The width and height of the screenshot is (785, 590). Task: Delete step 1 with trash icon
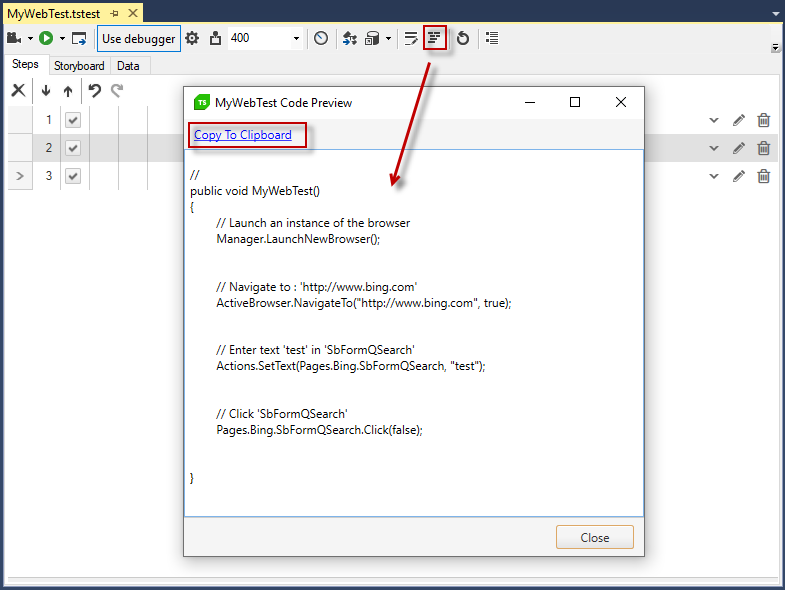[763, 120]
